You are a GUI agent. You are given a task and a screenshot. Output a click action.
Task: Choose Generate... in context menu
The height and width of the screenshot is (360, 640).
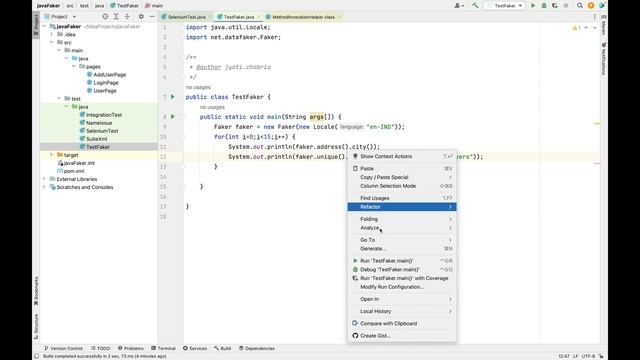click(402, 249)
